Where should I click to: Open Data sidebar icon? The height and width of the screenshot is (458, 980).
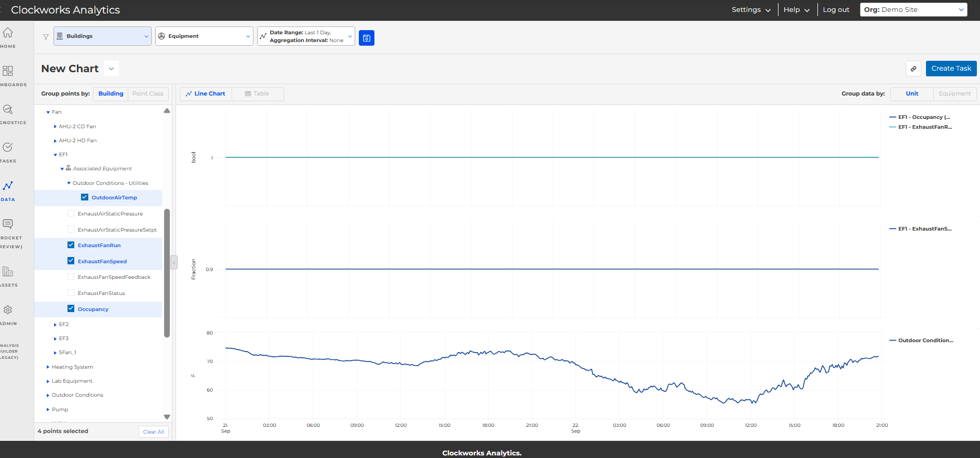[x=8, y=185]
